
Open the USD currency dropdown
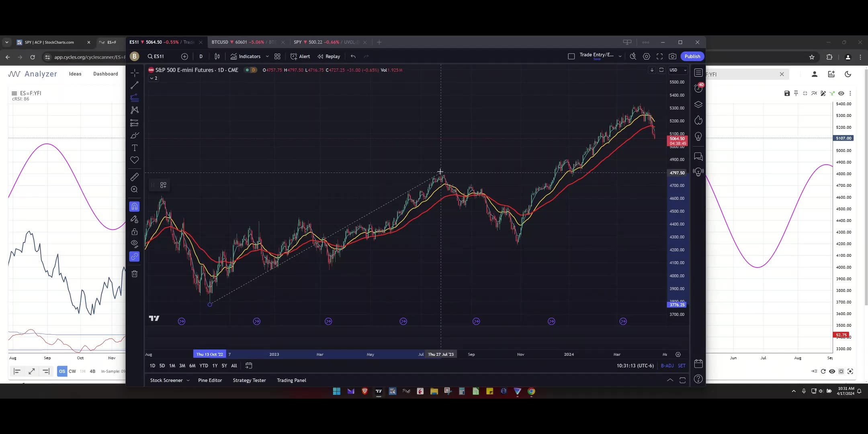678,70
